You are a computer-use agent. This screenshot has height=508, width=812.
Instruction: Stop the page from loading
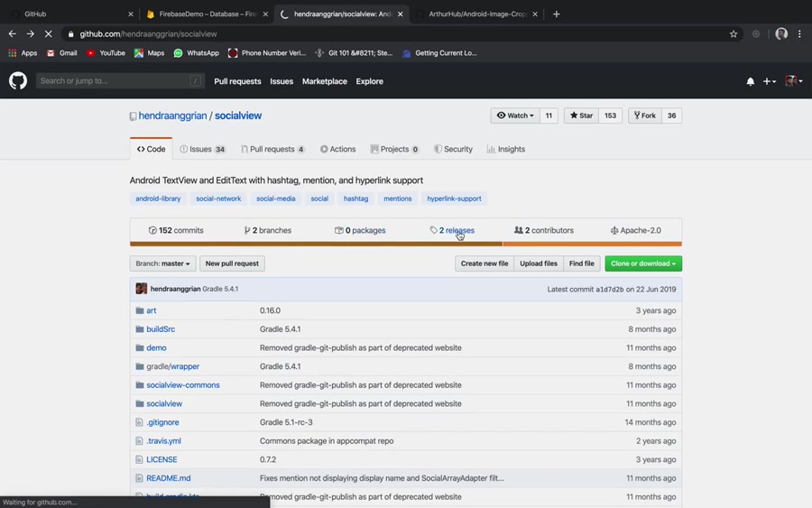[x=48, y=34]
